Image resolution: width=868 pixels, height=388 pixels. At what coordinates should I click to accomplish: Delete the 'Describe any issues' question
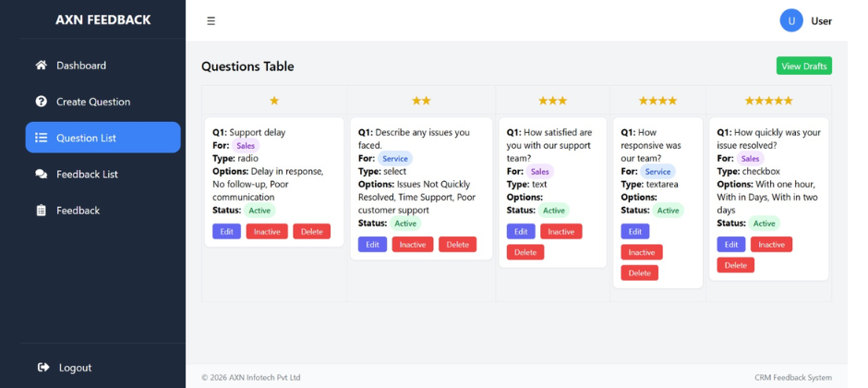[x=457, y=245]
